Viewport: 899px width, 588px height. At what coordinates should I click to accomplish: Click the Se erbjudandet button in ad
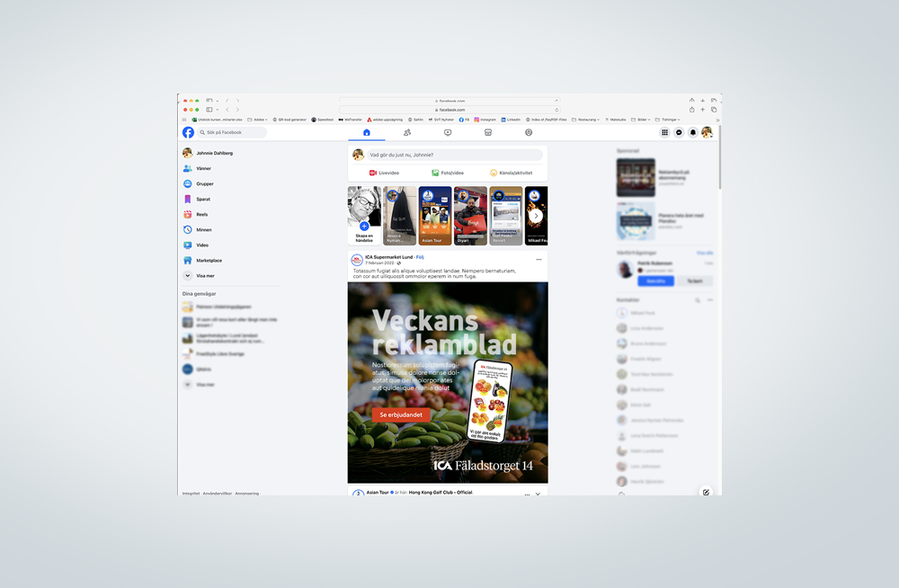[401, 415]
